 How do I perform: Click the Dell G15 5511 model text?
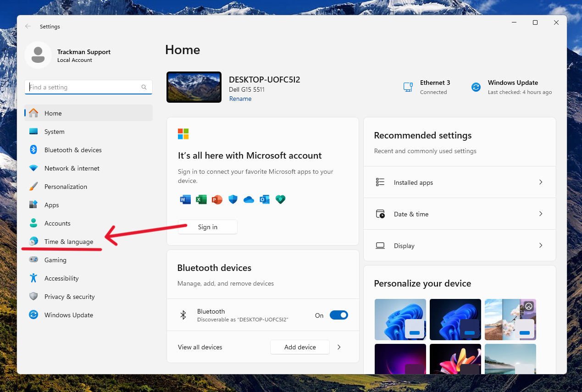pyautogui.click(x=247, y=89)
